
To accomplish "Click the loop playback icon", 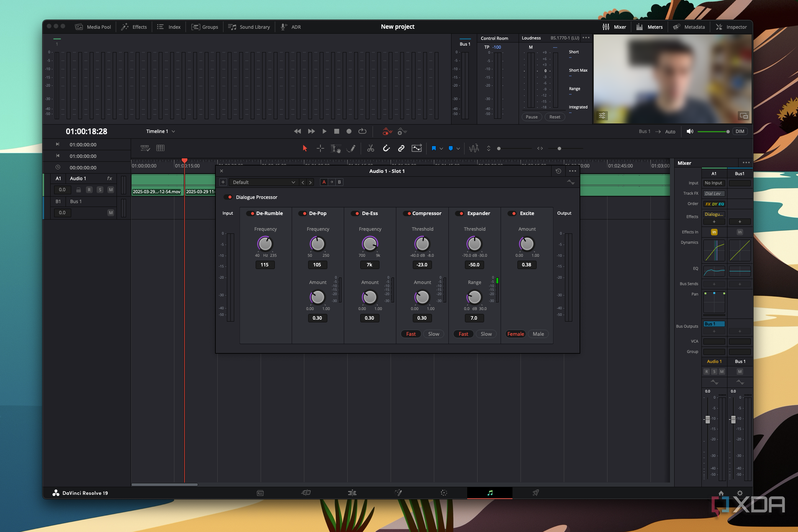I will [x=362, y=131].
